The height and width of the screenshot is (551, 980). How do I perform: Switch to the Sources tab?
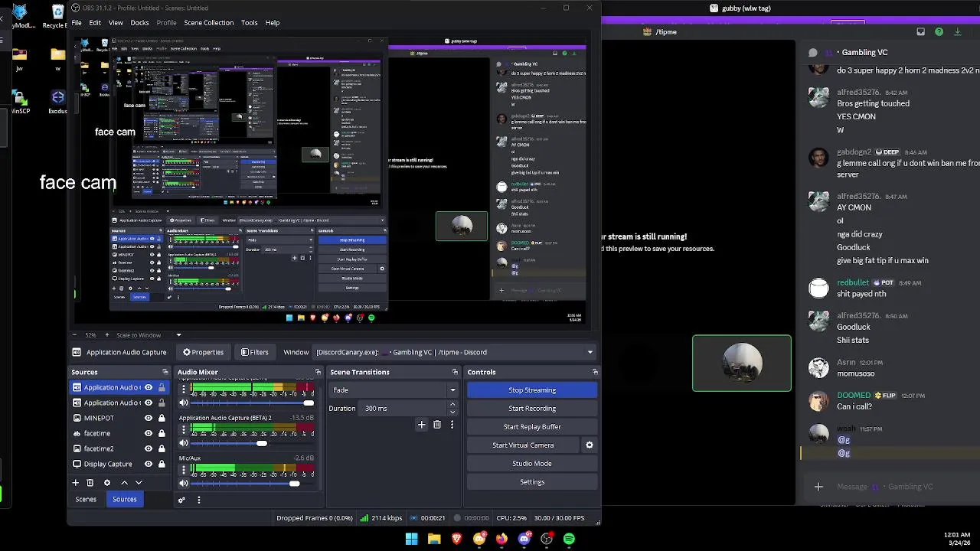click(x=125, y=499)
